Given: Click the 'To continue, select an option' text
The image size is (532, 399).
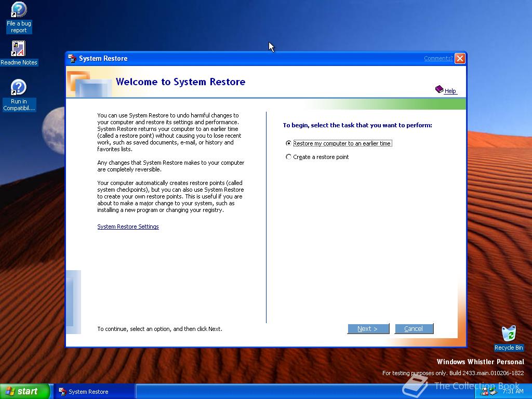Looking at the screenshot, I should click(160, 329).
